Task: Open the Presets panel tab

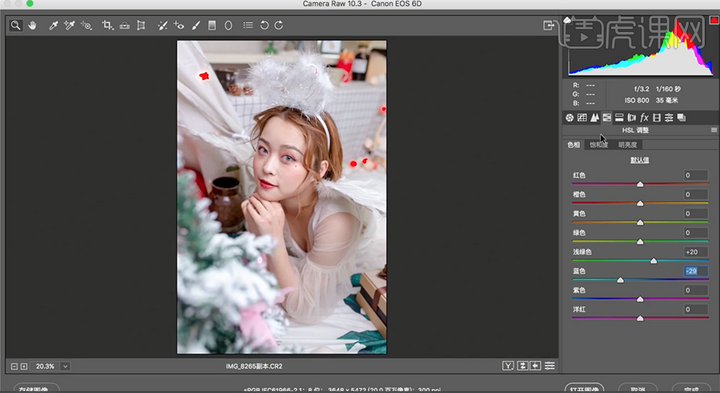Action: [x=669, y=118]
